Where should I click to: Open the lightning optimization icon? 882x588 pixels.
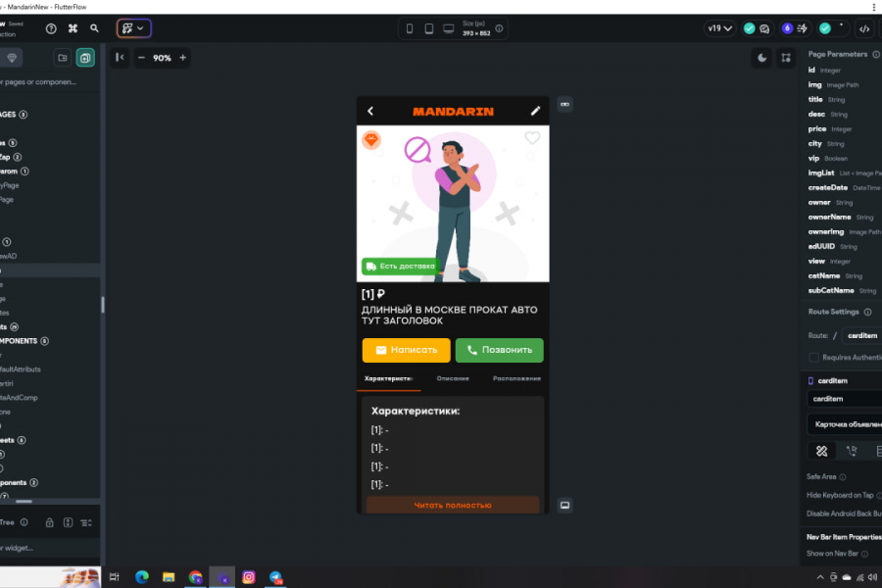coord(803,28)
